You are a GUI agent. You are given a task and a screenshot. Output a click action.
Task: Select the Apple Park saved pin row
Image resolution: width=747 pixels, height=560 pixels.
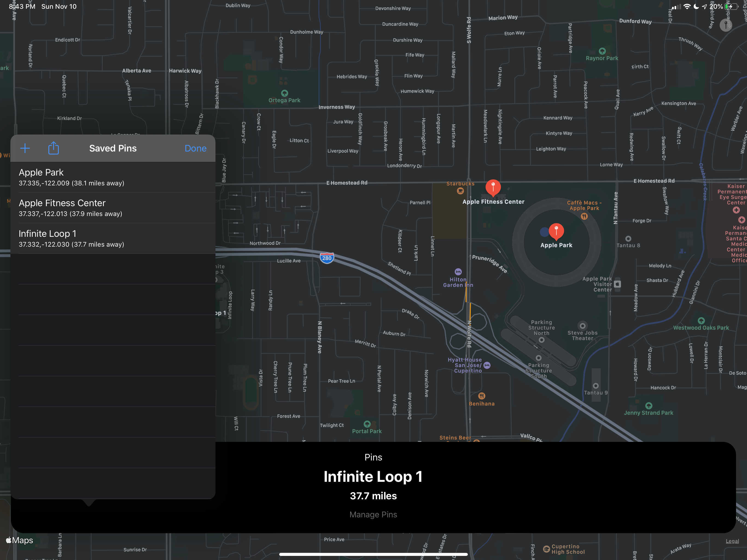point(113,177)
